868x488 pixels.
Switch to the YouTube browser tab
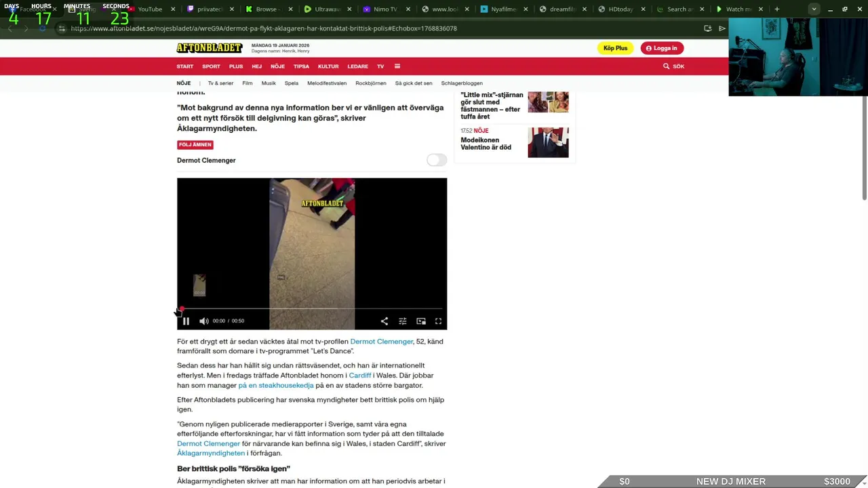(x=150, y=9)
